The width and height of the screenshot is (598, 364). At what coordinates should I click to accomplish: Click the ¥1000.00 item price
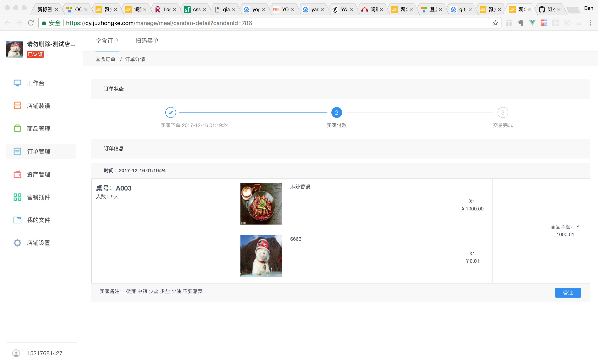[x=472, y=209]
